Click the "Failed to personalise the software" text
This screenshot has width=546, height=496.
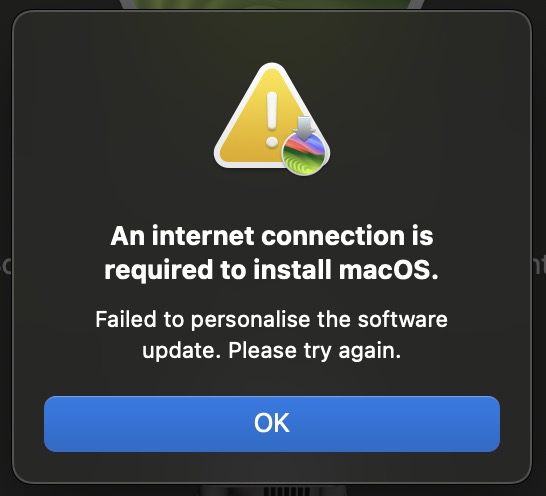pos(272,319)
